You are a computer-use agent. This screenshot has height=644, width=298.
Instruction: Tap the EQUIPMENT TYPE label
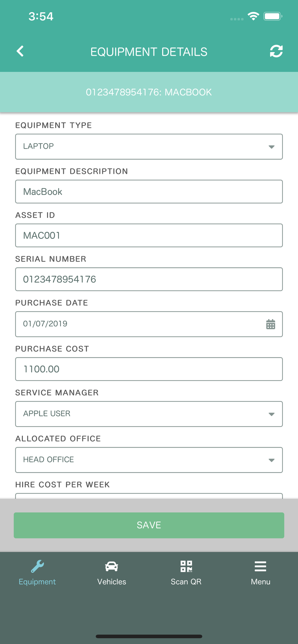coord(54,125)
